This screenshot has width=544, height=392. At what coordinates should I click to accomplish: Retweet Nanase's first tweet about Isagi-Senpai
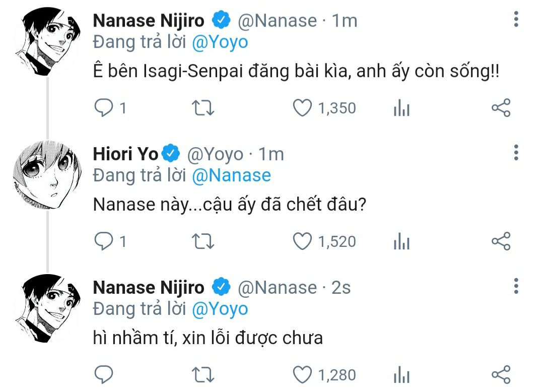[x=204, y=108]
